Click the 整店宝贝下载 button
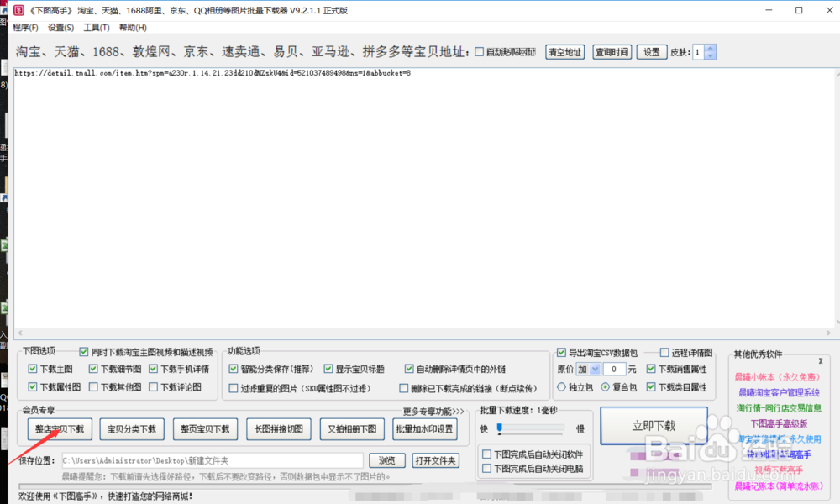840x504 pixels. 60,429
